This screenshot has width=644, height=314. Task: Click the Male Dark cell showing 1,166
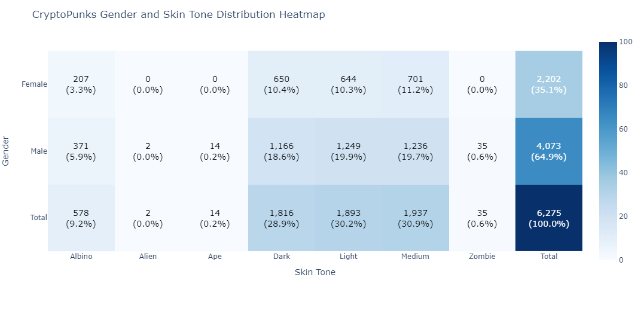click(282, 151)
